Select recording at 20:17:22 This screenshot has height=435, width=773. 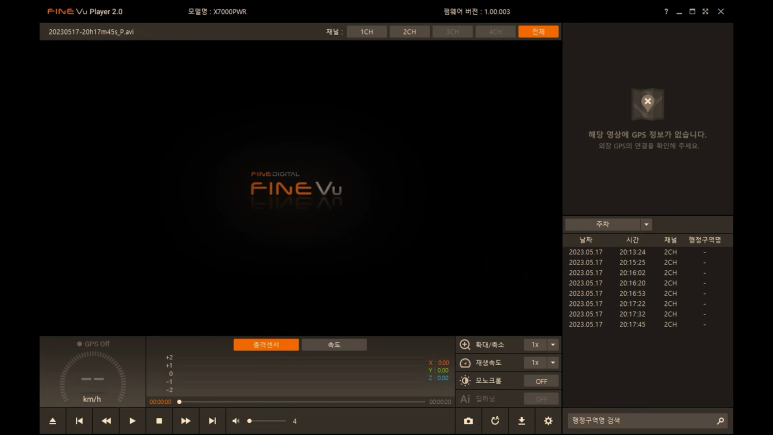(647, 304)
